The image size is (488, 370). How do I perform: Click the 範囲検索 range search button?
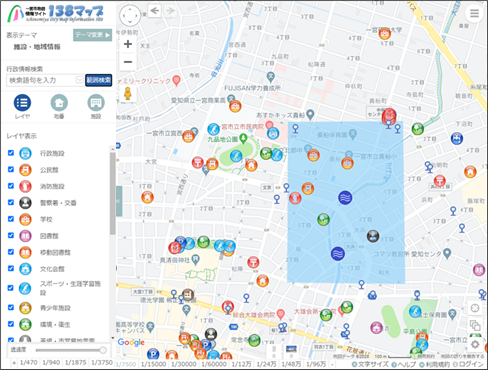point(98,80)
